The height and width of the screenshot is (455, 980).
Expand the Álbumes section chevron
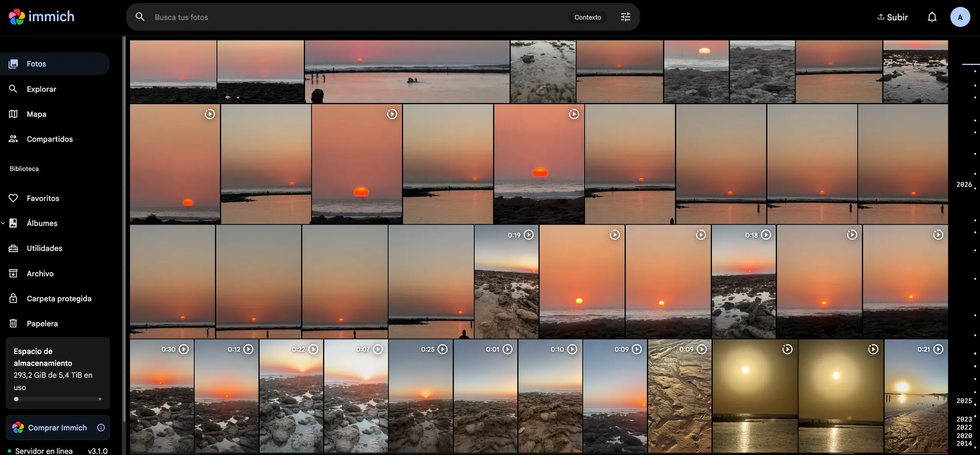3,223
